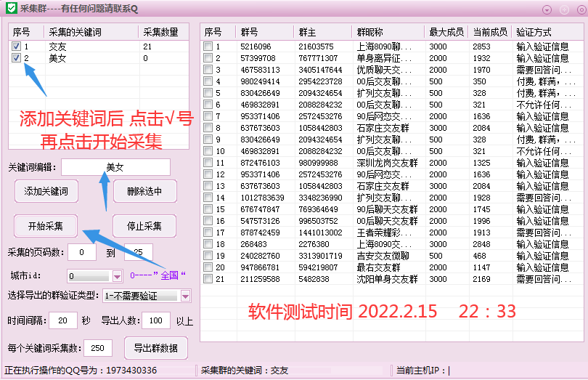Stop collection with 停止采集 button
This screenshot has height=380, width=588.
(144, 226)
